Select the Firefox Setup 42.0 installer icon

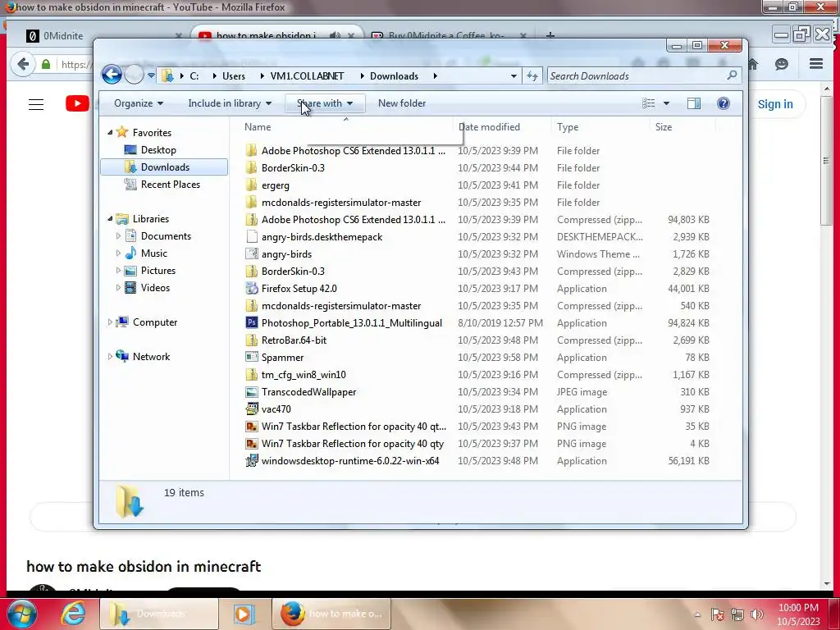click(251, 288)
